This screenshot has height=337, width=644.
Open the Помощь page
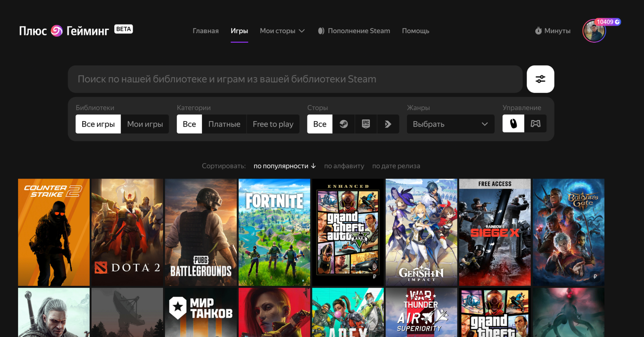click(416, 31)
